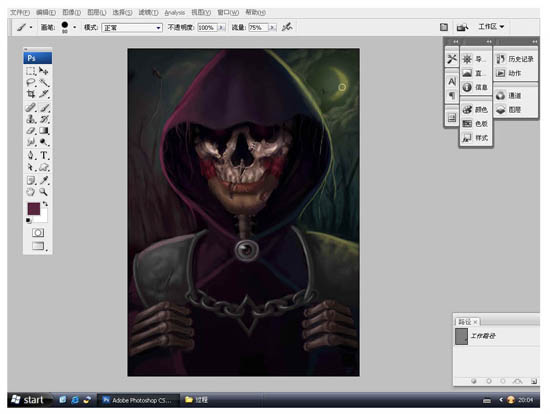The height and width of the screenshot is (414, 550).
Task: Click the opacity 100% field
Action: coord(208,27)
